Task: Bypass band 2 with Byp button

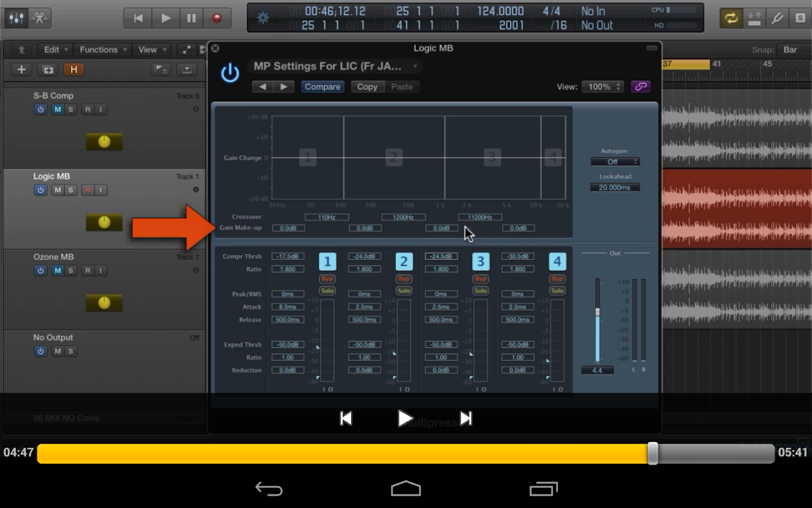Action: point(404,279)
